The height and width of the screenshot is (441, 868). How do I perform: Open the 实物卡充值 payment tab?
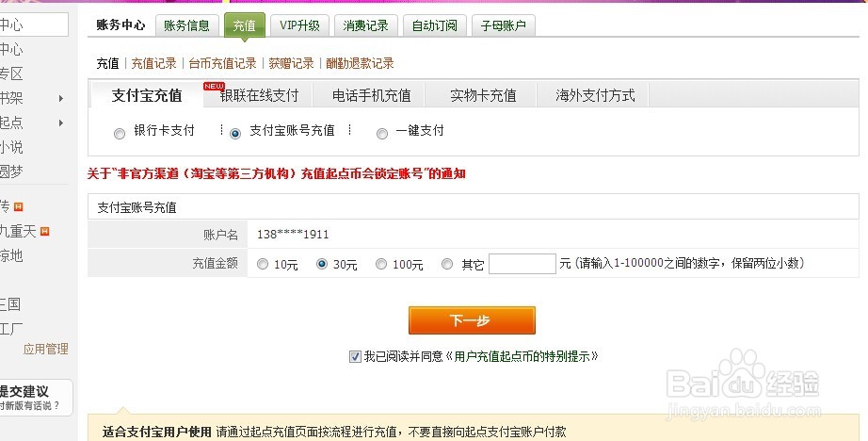(483, 95)
